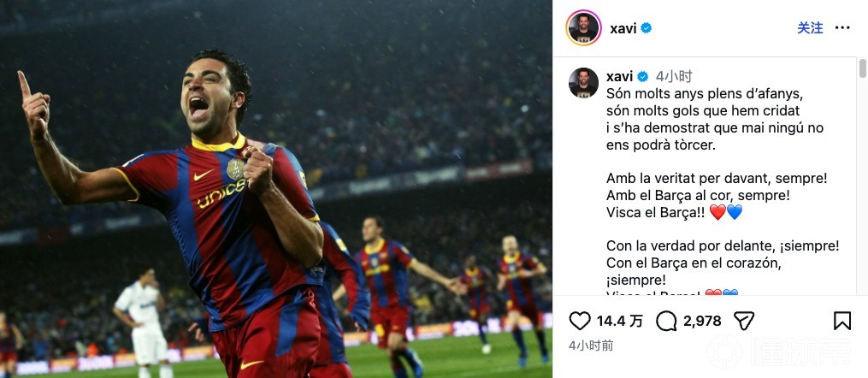The width and height of the screenshot is (868, 378).
Task: Click the verified badge beside header username
Action: coord(646,28)
